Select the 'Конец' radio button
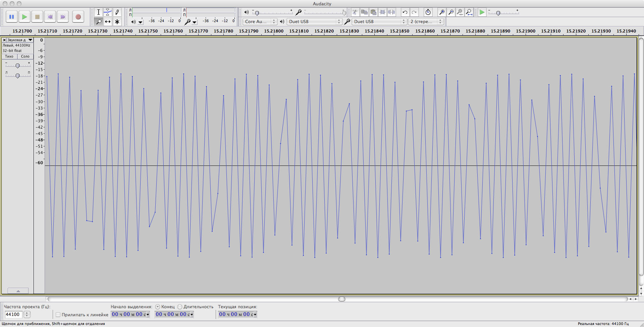The image size is (644, 327). (158, 307)
